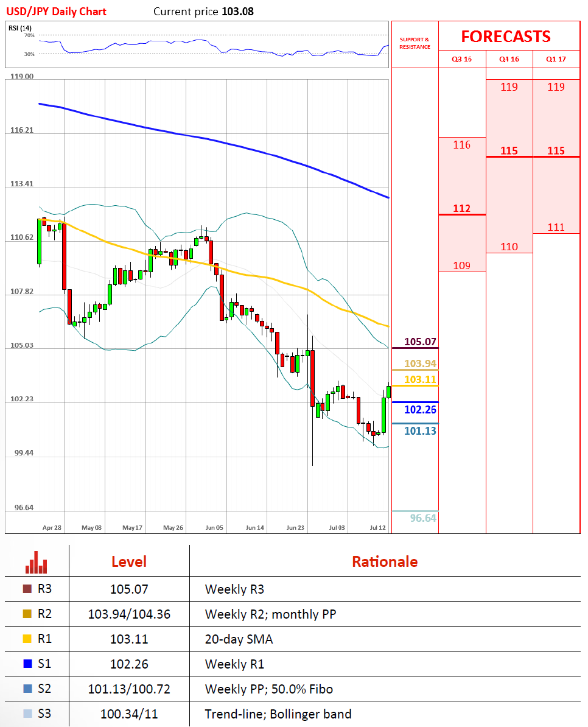Click the current price 103.08 value

[238, 12]
